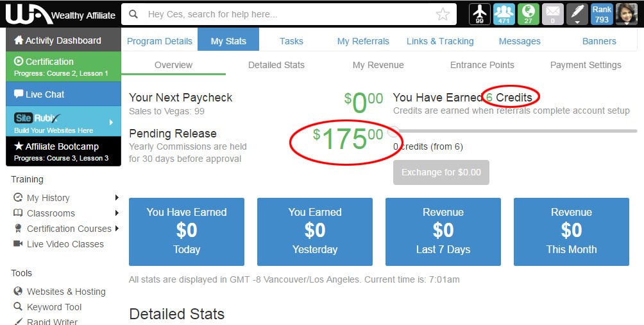This screenshot has height=325, width=644.
Task: Click the Exchange for $0.00 button
Action: [x=441, y=172]
